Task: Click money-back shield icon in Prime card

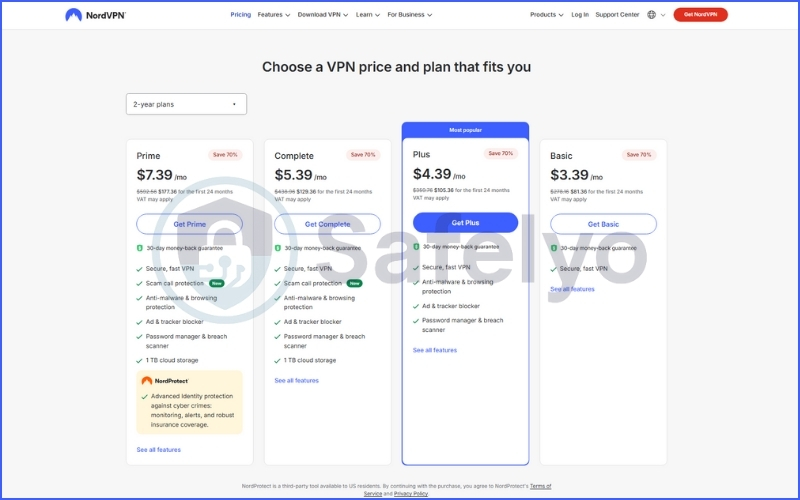Action: click(140, 248)
